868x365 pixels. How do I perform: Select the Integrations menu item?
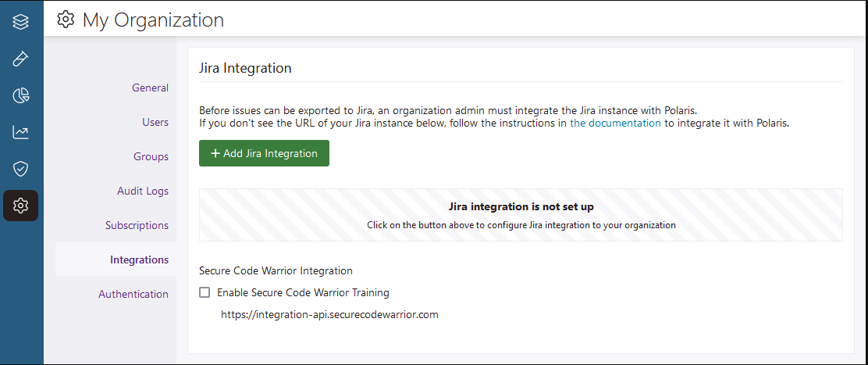(139, 259)
